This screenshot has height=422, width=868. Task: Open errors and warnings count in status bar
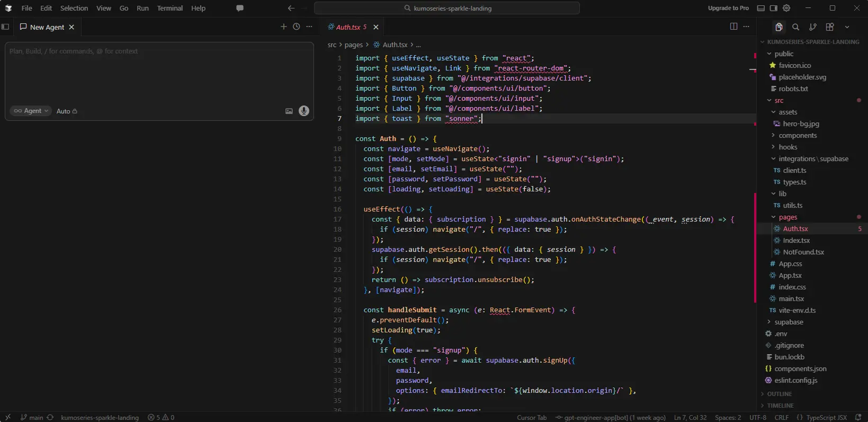(161, 417)
